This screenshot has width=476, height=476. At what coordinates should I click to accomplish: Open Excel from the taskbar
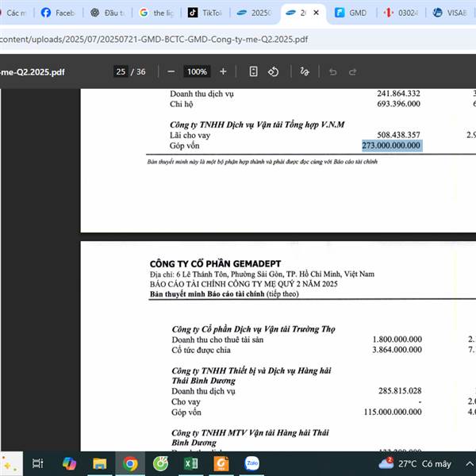click(191, 463)
